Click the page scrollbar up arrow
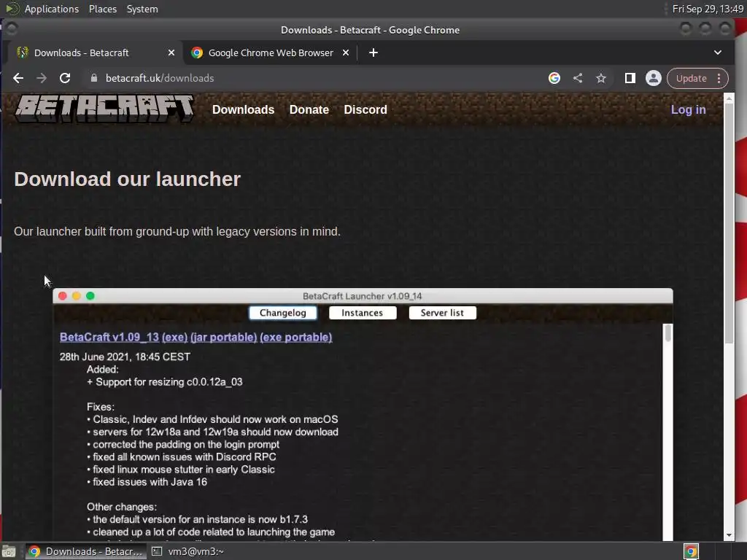 (729, 99)
